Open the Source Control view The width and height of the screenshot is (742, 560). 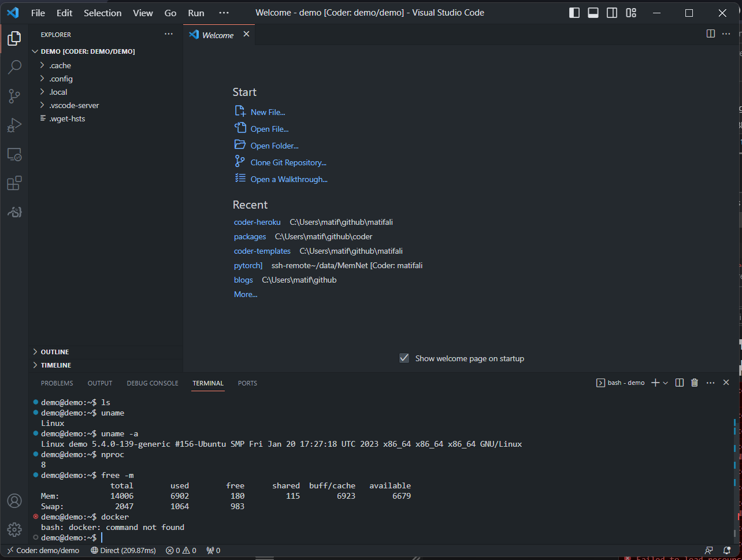[14, 97]
